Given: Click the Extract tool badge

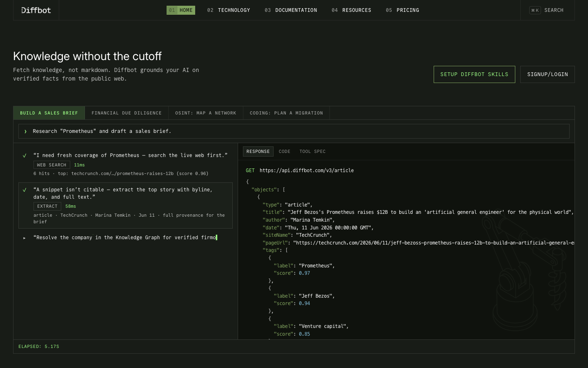Looking at the screenshot, I should tap(47, 206).
